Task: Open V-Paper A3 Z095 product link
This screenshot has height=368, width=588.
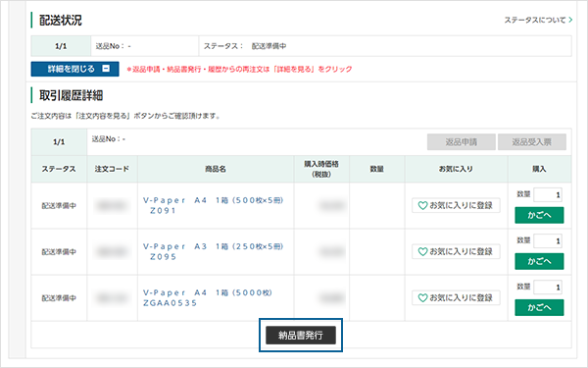Action: 213,251
